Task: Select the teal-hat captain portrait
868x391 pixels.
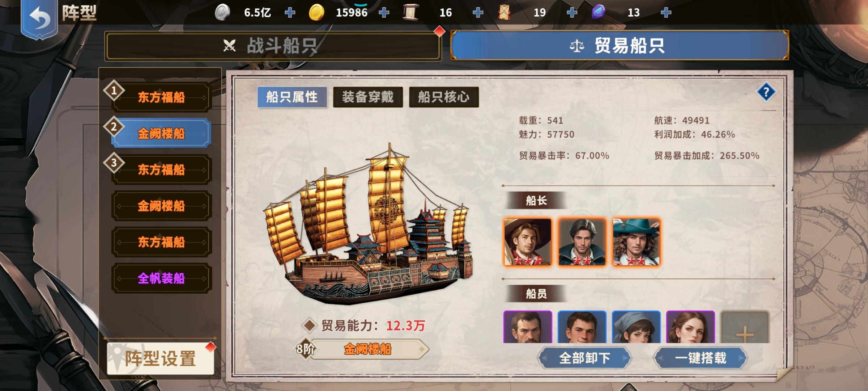Action: click(636, 242)
